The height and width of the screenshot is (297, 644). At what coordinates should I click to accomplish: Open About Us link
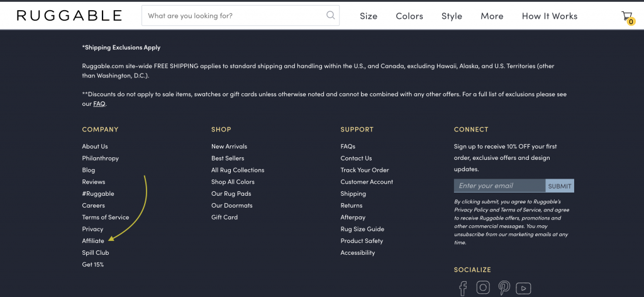click(95, 146)
